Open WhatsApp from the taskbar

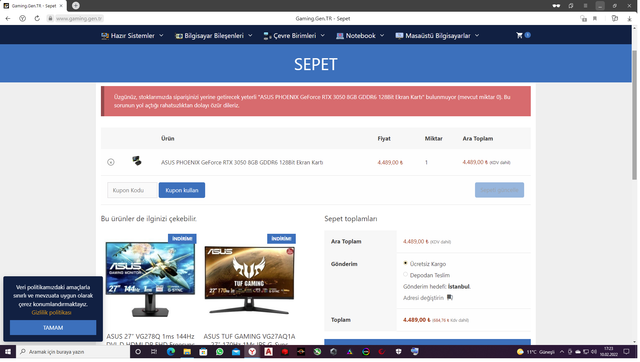[x=220, y=352]
